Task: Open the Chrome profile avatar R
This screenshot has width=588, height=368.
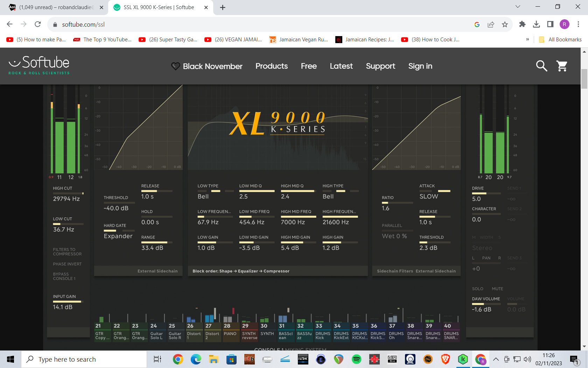Action: 564,24
